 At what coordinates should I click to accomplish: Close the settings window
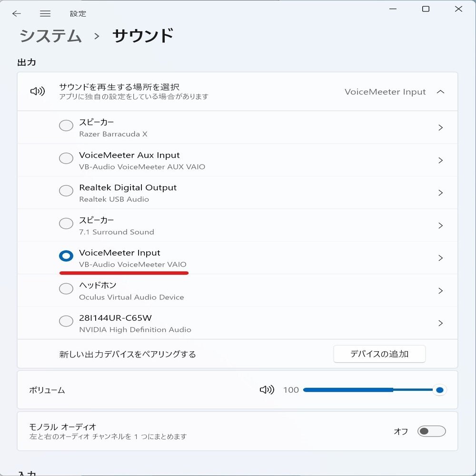tap(458, 9)
